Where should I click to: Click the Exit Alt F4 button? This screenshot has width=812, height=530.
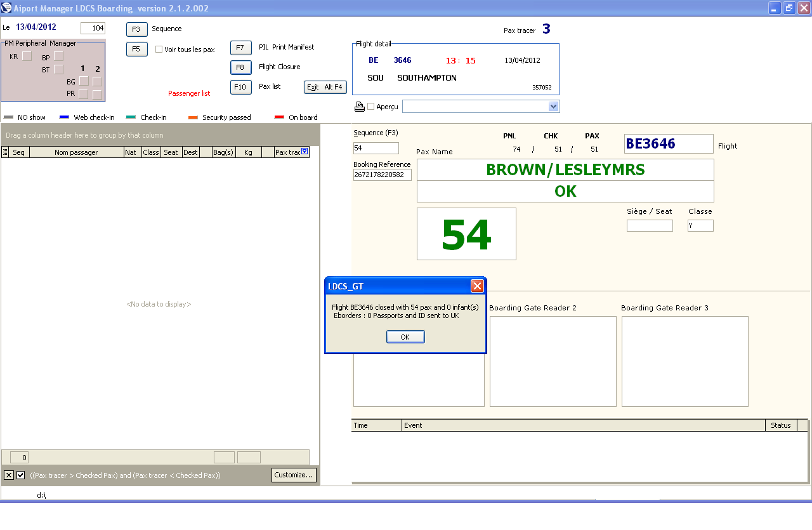(x=325, y=87)
